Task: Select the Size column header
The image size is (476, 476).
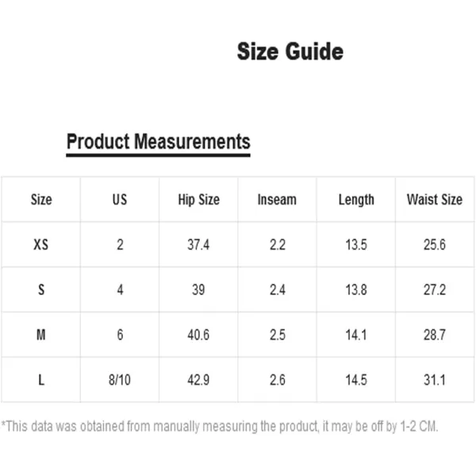Action: click(x=41, y=199)
